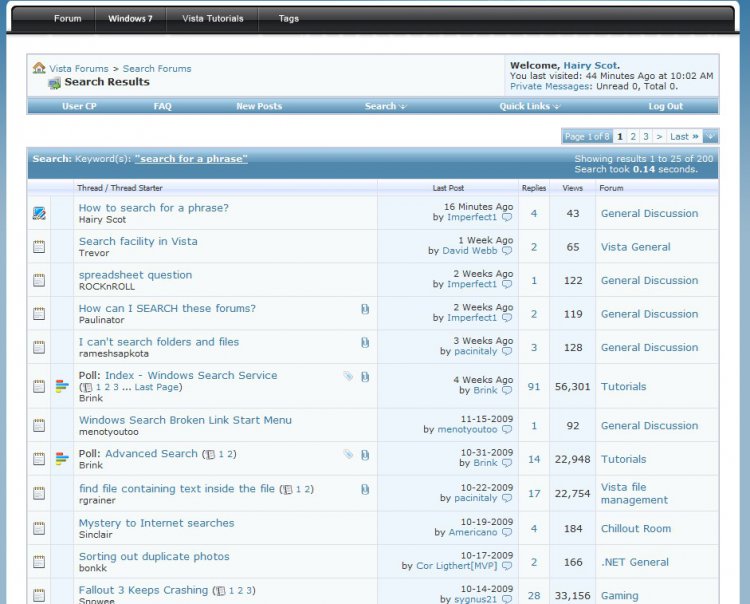Open page 2 of 'Advanced Search' thread

tap(230, 454)
